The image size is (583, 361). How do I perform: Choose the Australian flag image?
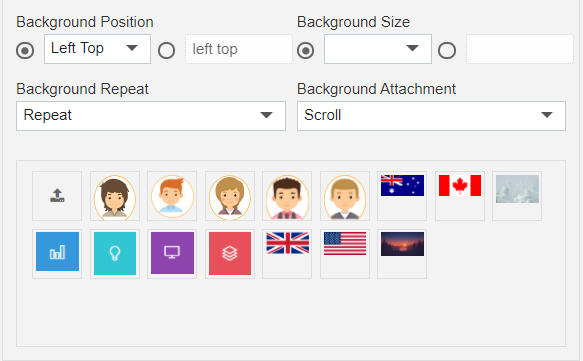402,196
